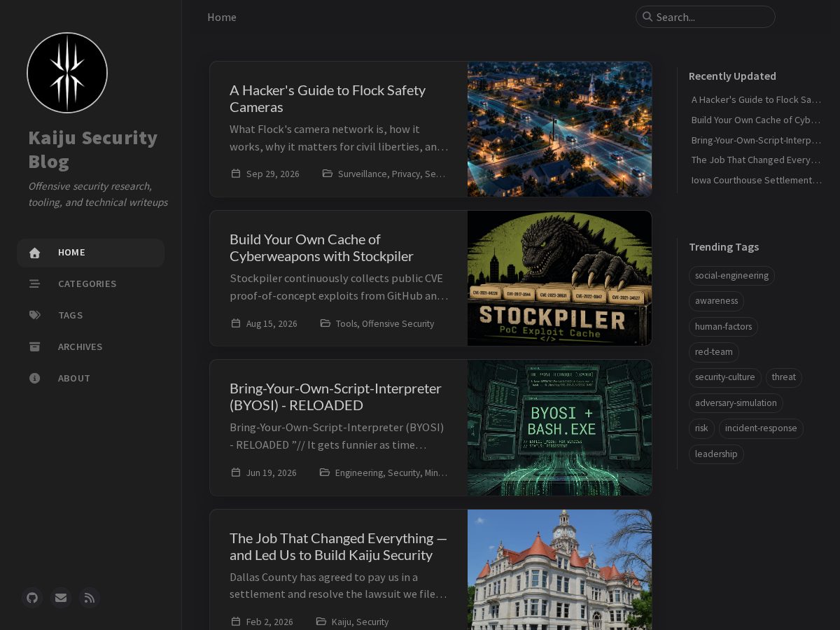Select the human-factors trending tag
The image size is (840, 630).
point(723,326)
